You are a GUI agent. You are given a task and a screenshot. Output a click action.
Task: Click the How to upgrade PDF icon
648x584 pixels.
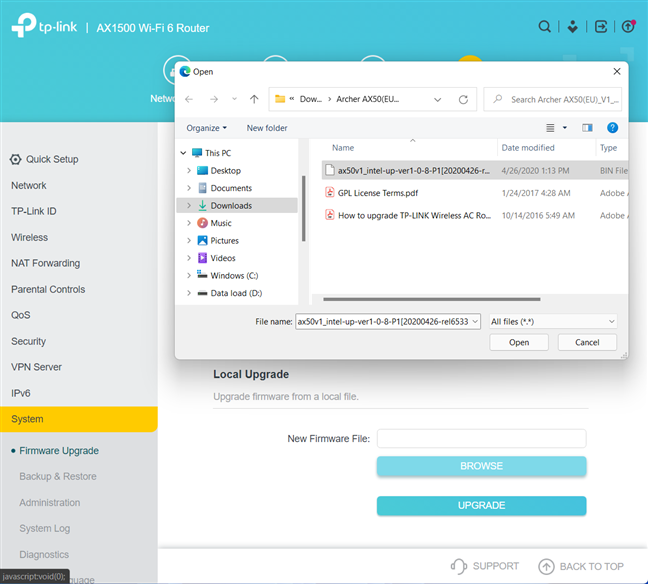click(x=329, y=215)
